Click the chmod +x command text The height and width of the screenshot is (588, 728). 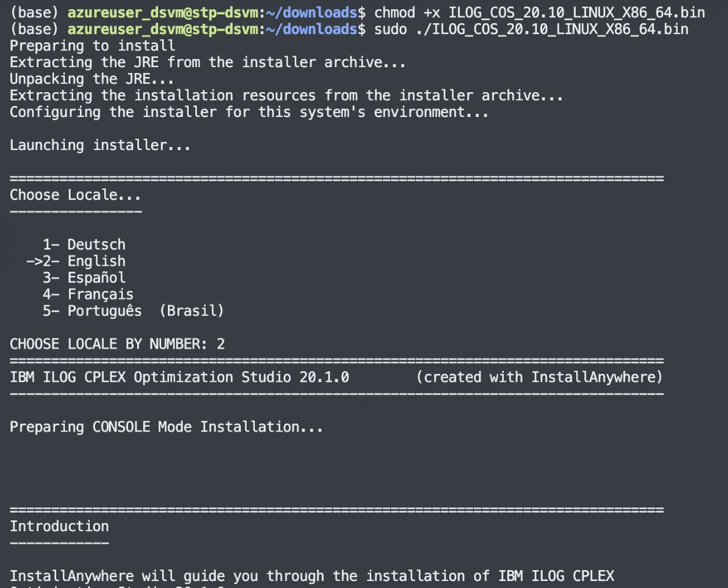click(x=540, y=12)
